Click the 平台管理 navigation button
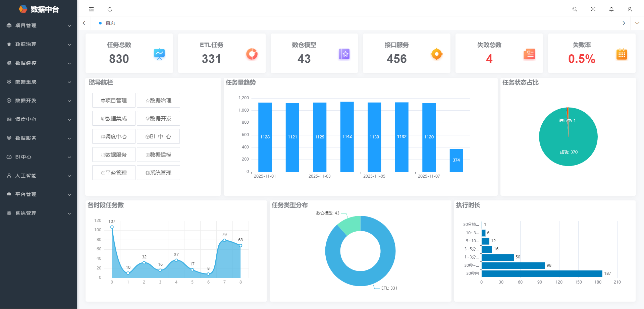644x309 pixels. pyautogui.click(x=114, y=173)
